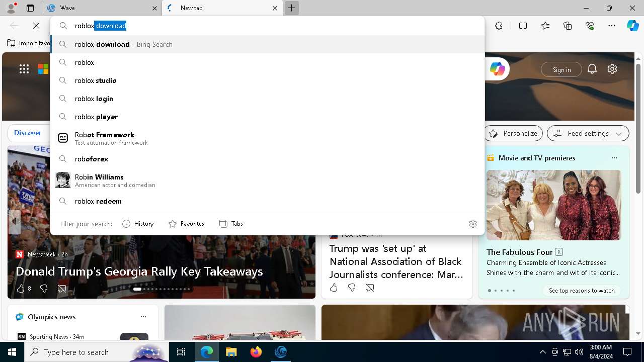The image size is (644, 362).
Task: Type in Windows taskbar search box
Action: click(x=97, y=352)
